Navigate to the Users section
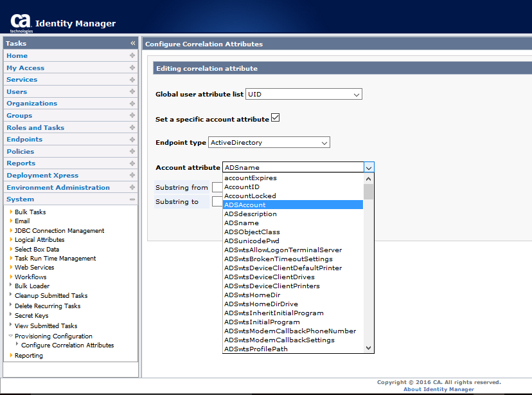 (x=18, y=91)
